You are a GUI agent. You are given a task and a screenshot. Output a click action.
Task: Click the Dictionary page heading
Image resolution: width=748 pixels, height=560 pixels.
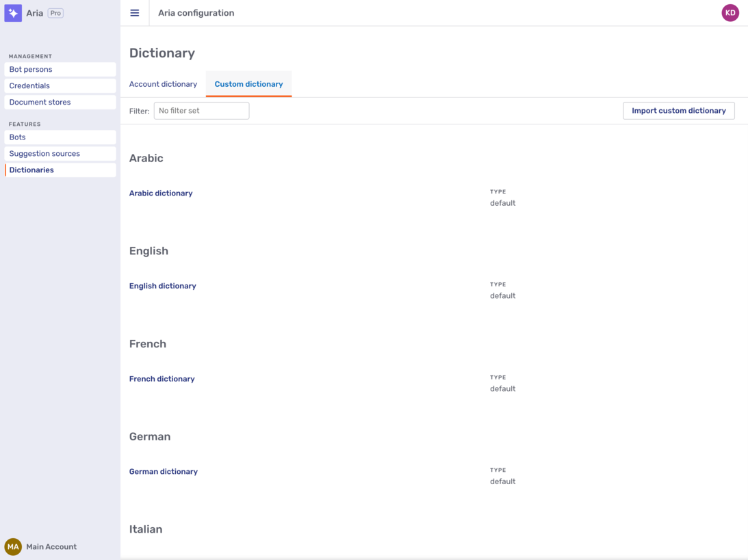pos(162,53)
